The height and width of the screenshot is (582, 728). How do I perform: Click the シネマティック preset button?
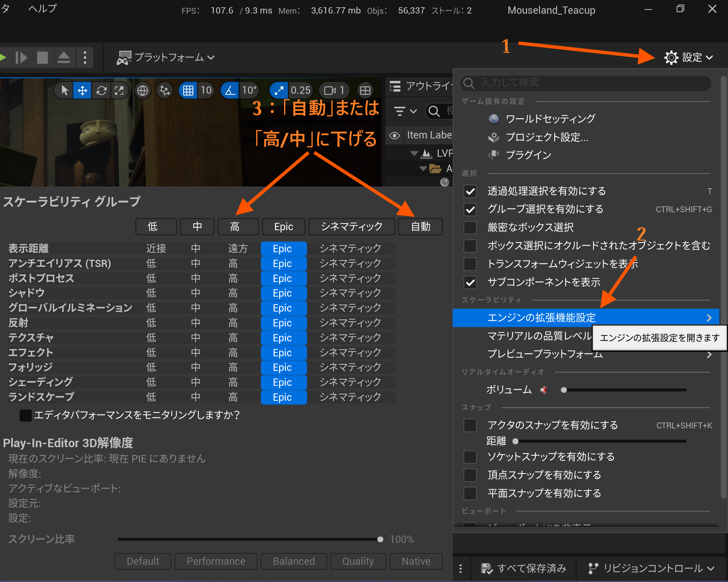tap(352, 227)
